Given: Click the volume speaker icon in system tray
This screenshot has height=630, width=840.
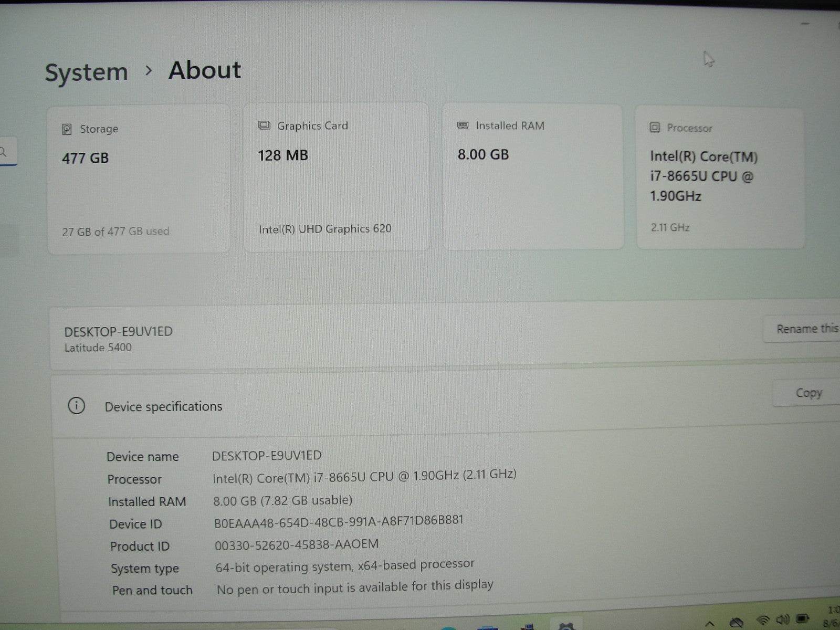Looking at the screenshot, I should pos(783,621).
